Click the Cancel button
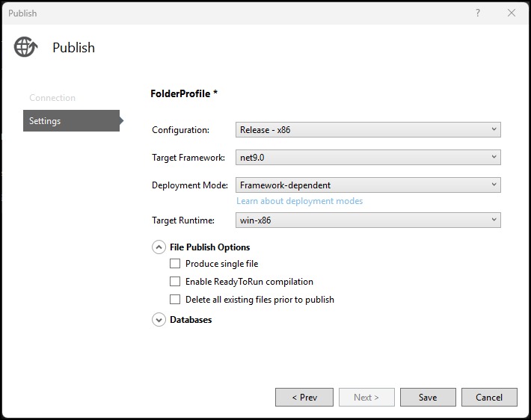This screenshot has height=420, width=531. 489,397
